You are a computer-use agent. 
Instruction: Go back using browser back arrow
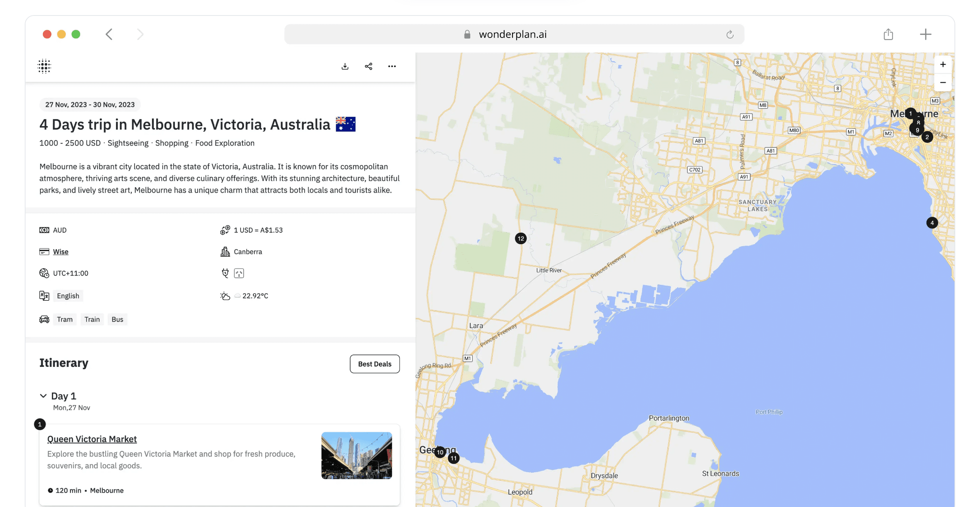(x=109, y=34)
